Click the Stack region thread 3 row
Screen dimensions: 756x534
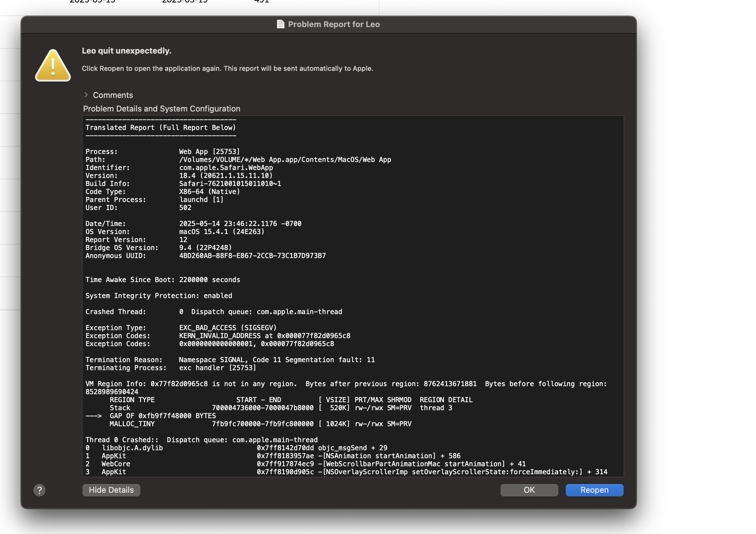[281, 408]
